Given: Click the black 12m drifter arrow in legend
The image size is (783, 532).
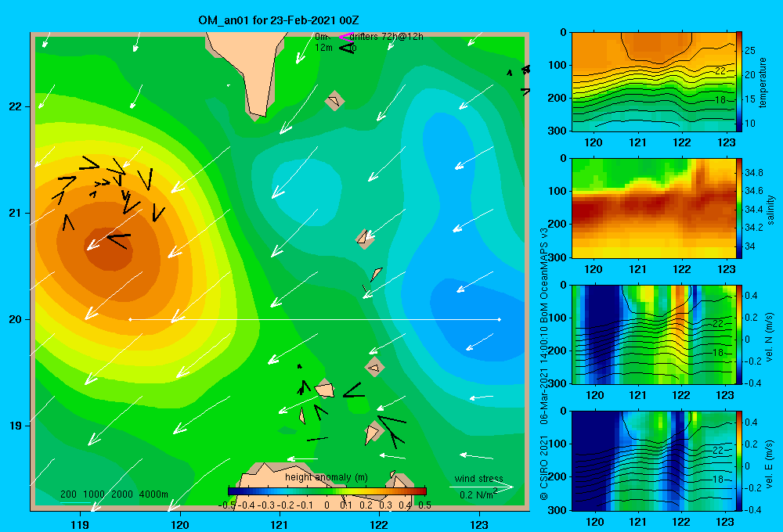Looking at the screenshot, I should (x=347, y=49).
